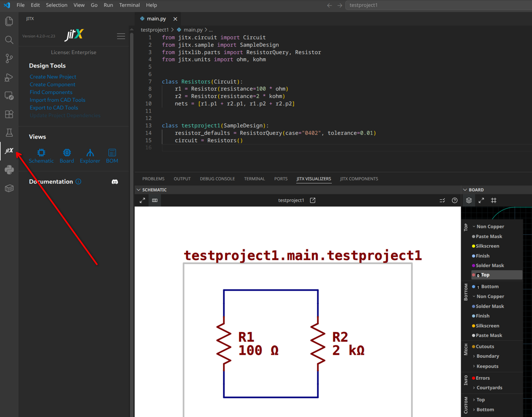The width and height of the screenshot is (532, 417).
Task: Toggle the 1 Bottom copper layer
Action: pyautogui.click(x=485, y=287)
